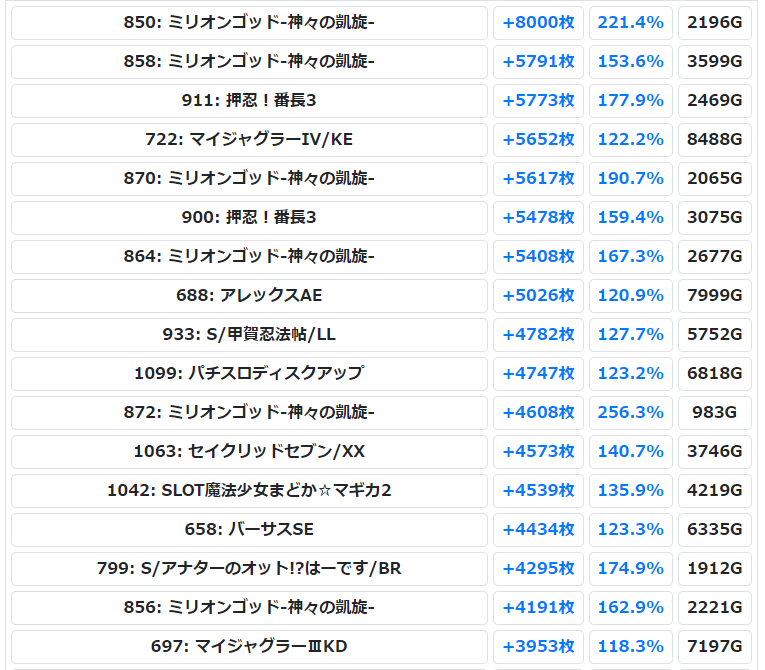Click the 122.2% cell
This screenshot has height=670, width=765.
[630, 140]
